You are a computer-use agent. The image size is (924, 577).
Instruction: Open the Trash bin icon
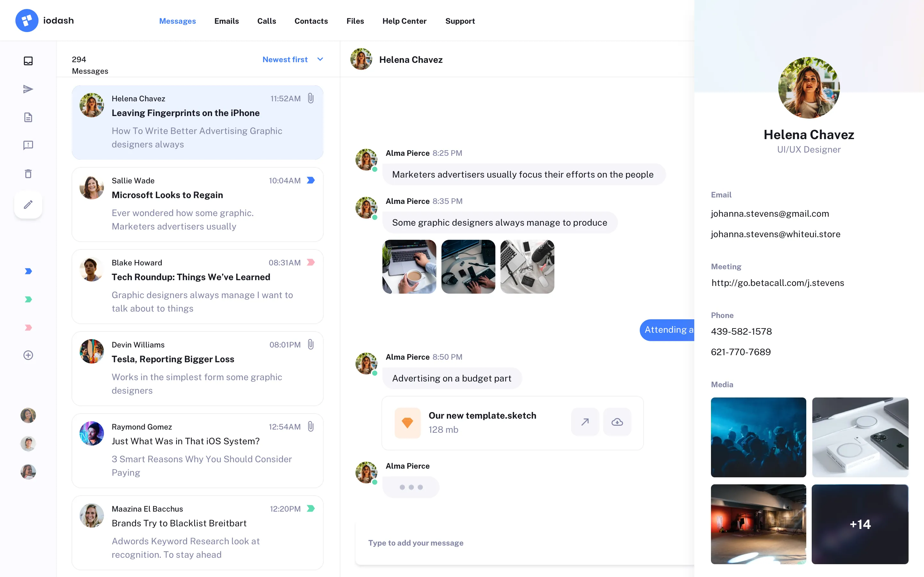(28, 173)
